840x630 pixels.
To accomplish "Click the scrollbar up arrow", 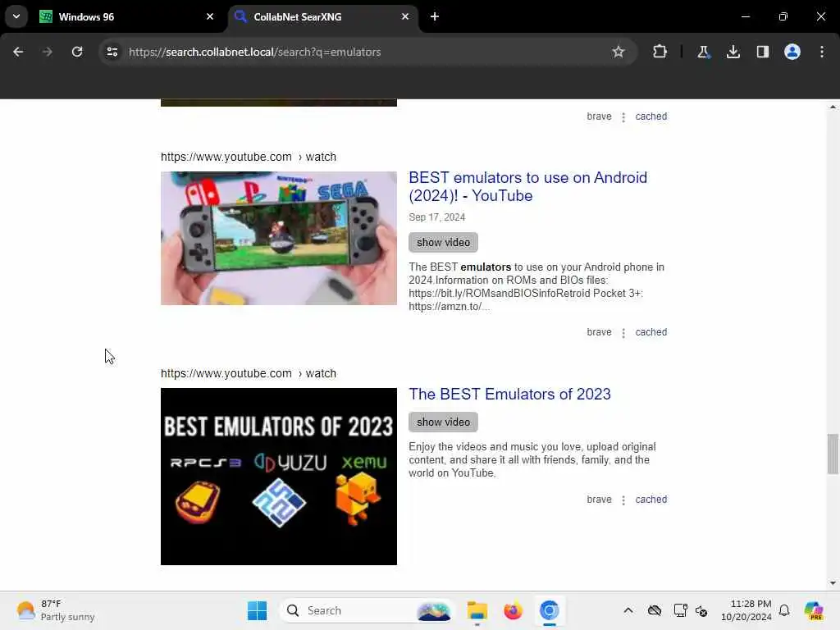I will pos(832,107).
